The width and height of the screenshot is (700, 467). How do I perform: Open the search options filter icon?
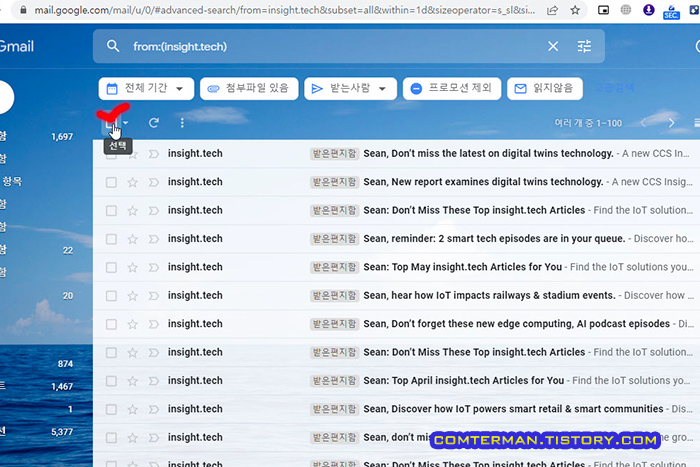point(584,46)
